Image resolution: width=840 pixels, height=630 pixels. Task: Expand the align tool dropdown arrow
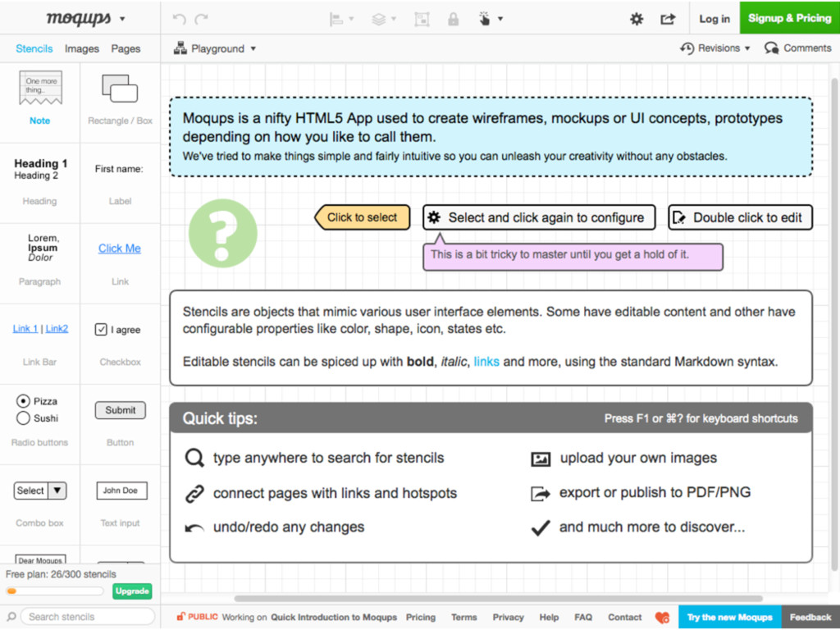(351, 20)
